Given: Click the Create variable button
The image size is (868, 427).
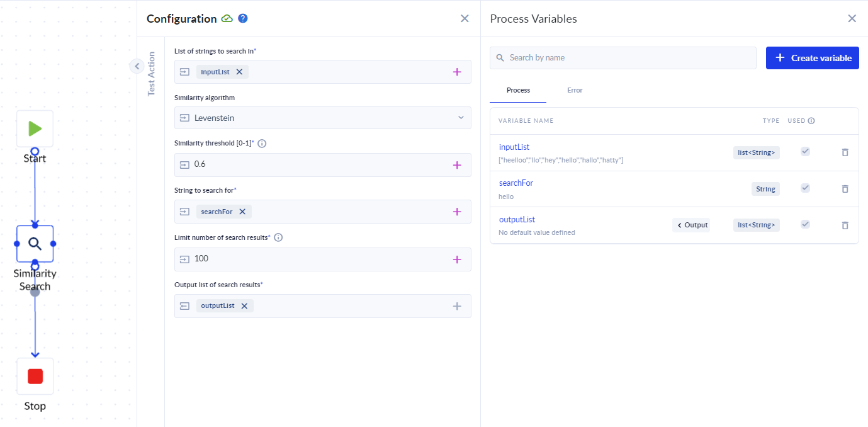Looking at the screenshot, I should click(x=812, y=57).
